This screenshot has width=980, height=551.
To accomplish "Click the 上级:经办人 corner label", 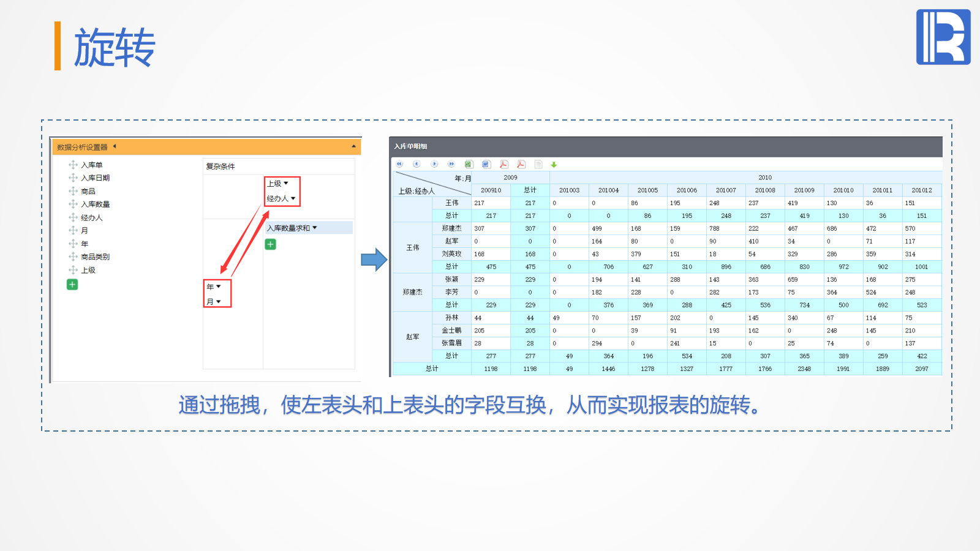I will pyautogui.click(x=417, y=191).
